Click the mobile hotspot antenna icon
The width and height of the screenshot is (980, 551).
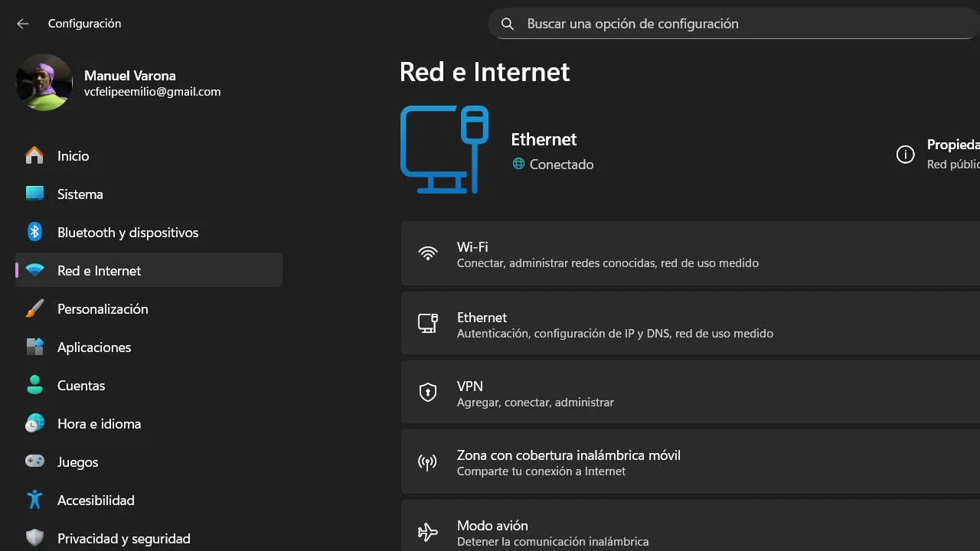tap(427, 462)
